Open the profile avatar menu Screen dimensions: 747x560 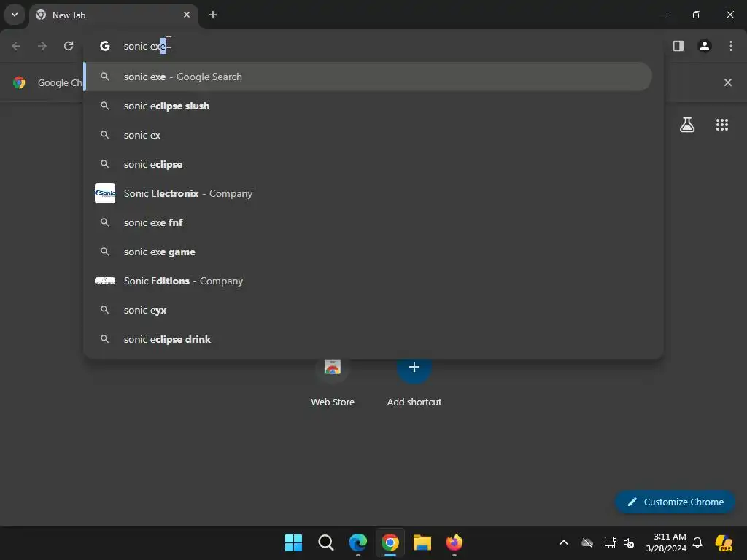[705, 46]
